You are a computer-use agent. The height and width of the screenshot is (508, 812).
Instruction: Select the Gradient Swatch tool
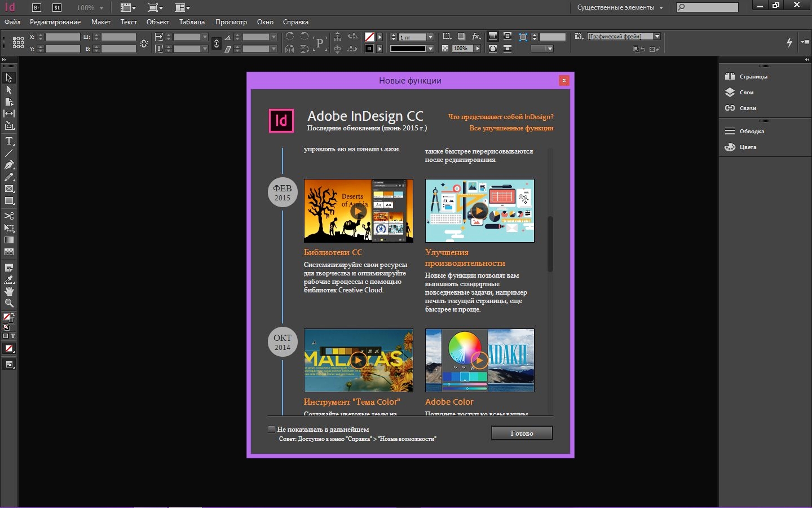point(9,240)
